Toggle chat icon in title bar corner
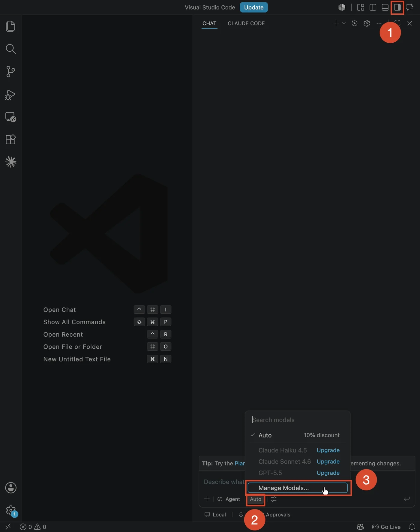The height and width of the screenshot is (532, 420). tap(409, 8)
